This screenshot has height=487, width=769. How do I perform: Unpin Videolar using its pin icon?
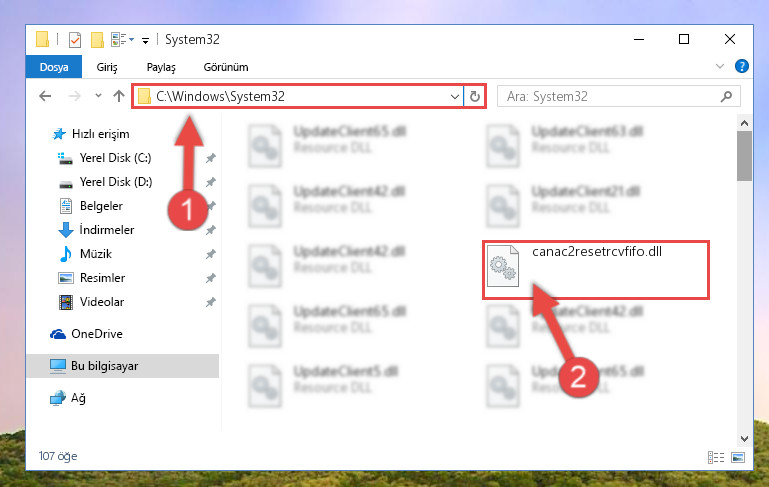210,302
